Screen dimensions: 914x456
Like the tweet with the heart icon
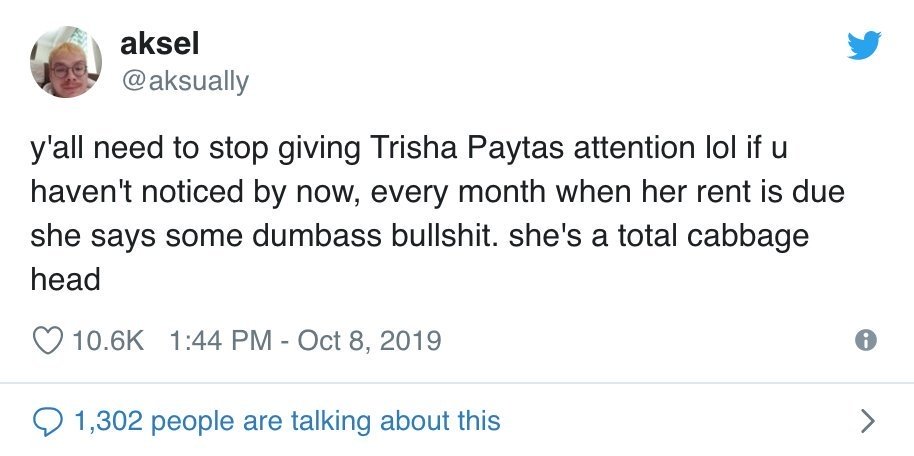pos(48,340)
